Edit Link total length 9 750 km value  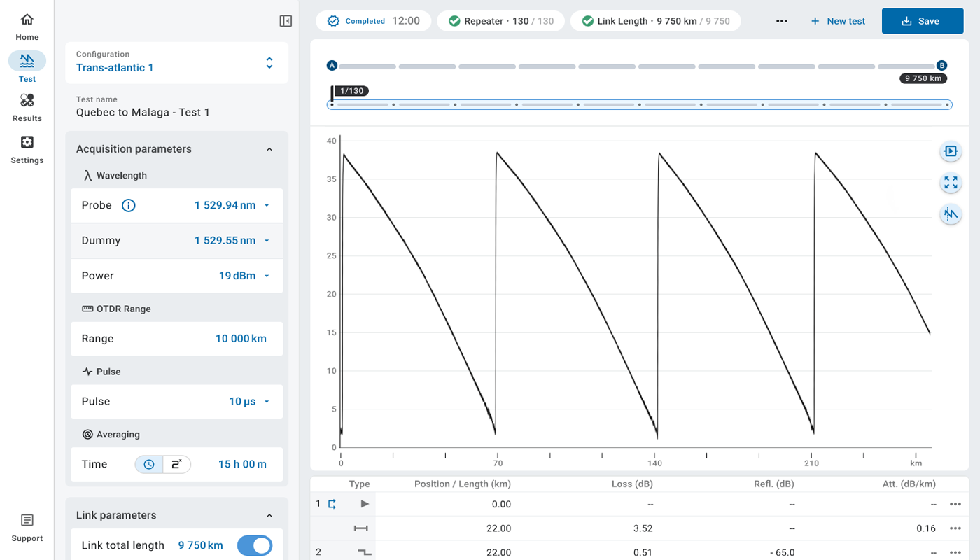[200, 545]
